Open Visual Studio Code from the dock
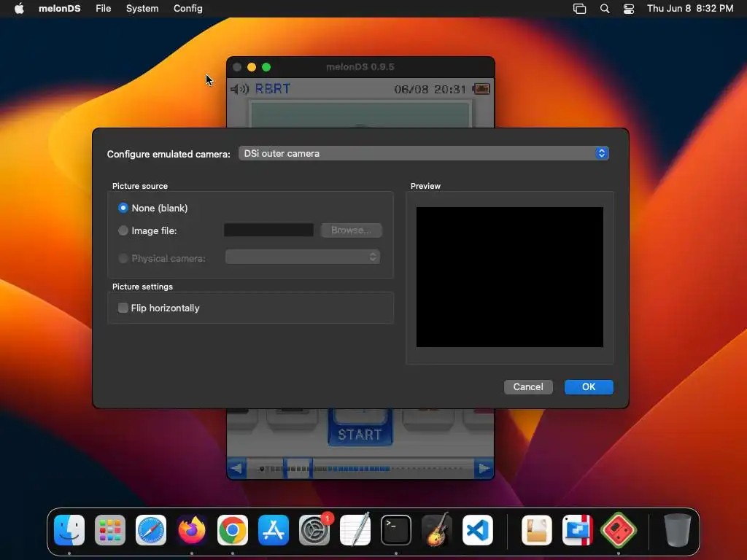The width and height of the screenshot is (747, 560). pos(478,530)
